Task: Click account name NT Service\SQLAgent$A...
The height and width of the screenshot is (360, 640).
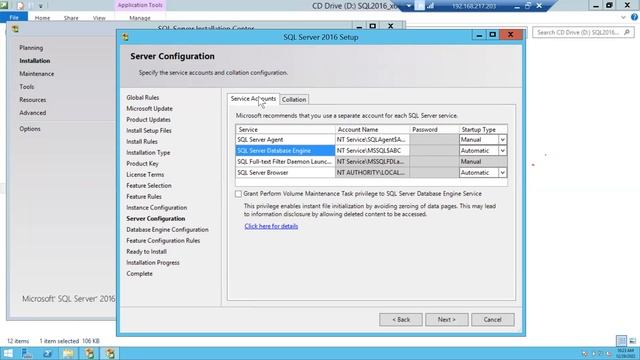Action: (x=372, y=140)
